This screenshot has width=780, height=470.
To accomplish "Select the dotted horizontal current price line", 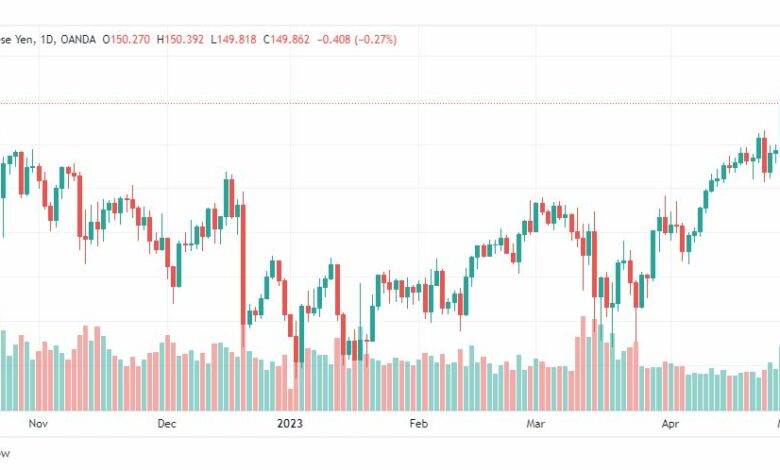I will tap(390, 103).
